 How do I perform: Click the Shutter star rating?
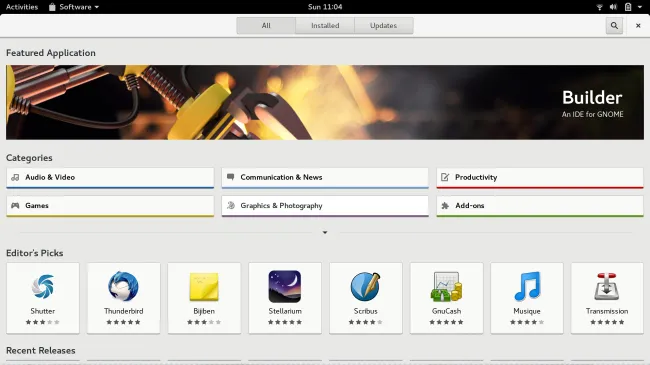click(43, 322)
